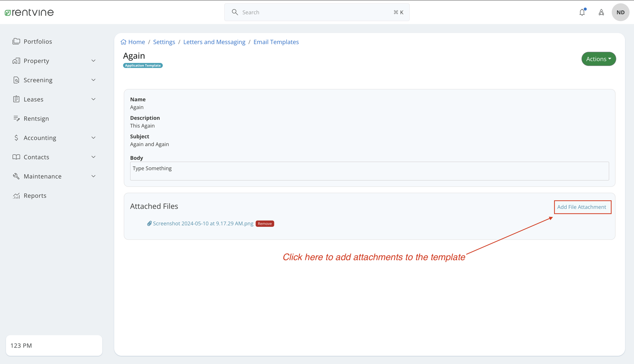Click the Accounting dollar icon
The width and height of the screenshot is (634, 364).
(16, 138)
